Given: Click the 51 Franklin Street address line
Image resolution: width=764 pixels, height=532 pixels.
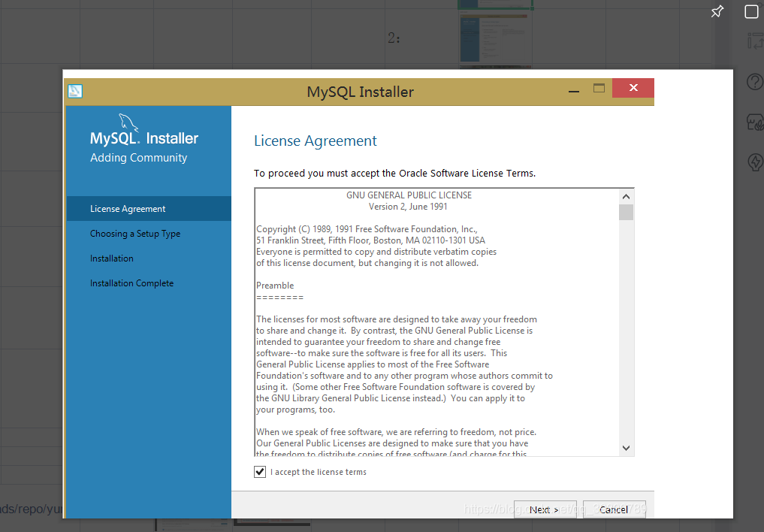Looking at the screenshot, I should click(371, 240).
